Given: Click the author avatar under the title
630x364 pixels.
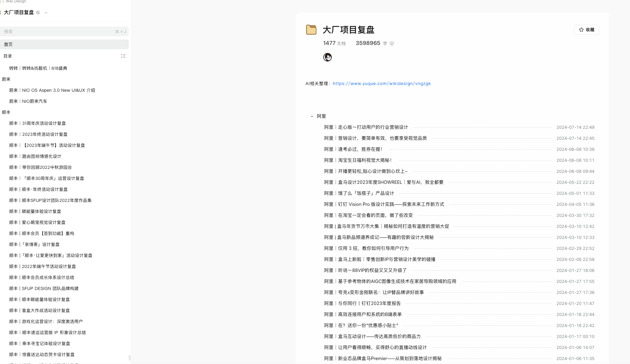Looking at the screenshot, I should pyautogui.click(x=327, y=57).
